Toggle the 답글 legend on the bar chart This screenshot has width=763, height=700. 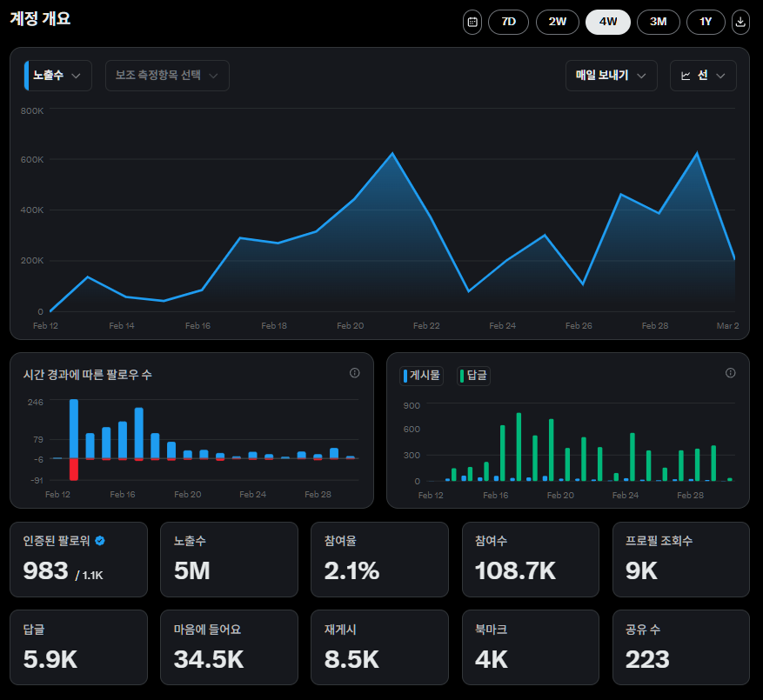coord(472,376)
